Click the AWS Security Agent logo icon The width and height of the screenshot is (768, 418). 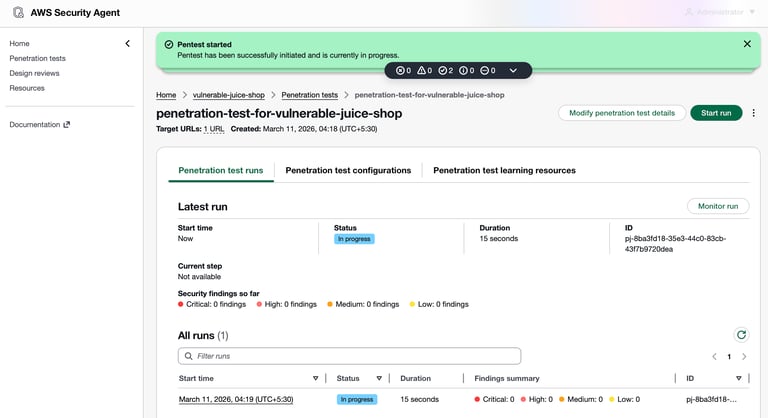coord(18,12)
